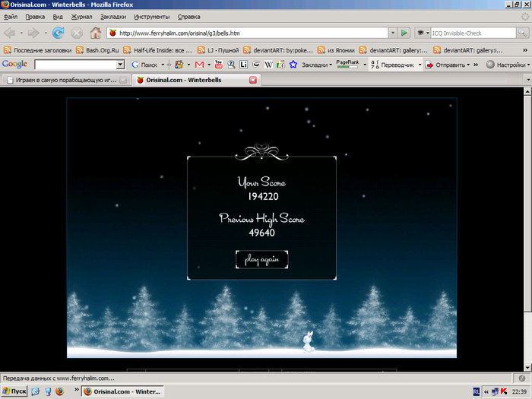This screenshot has height=399, width=532.
Task: Click the Stop loading icon
Action: [x=77, y=33]
